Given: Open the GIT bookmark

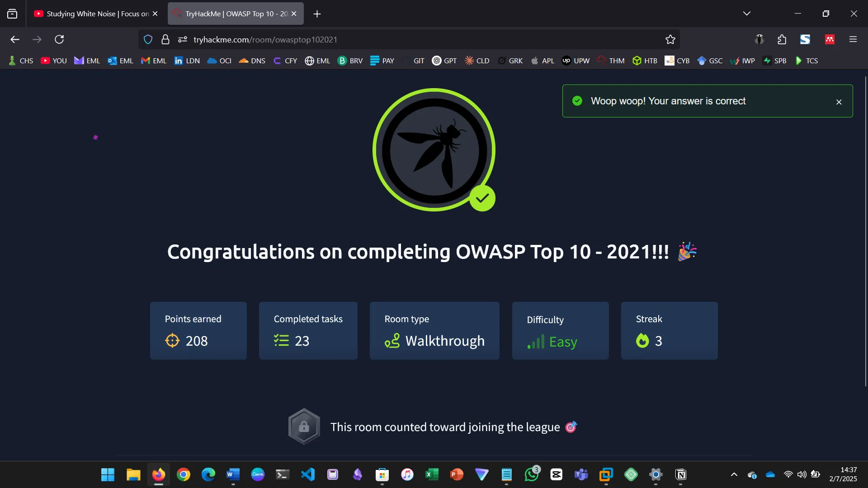Looking at the screenshot, I should coord(416,60).
